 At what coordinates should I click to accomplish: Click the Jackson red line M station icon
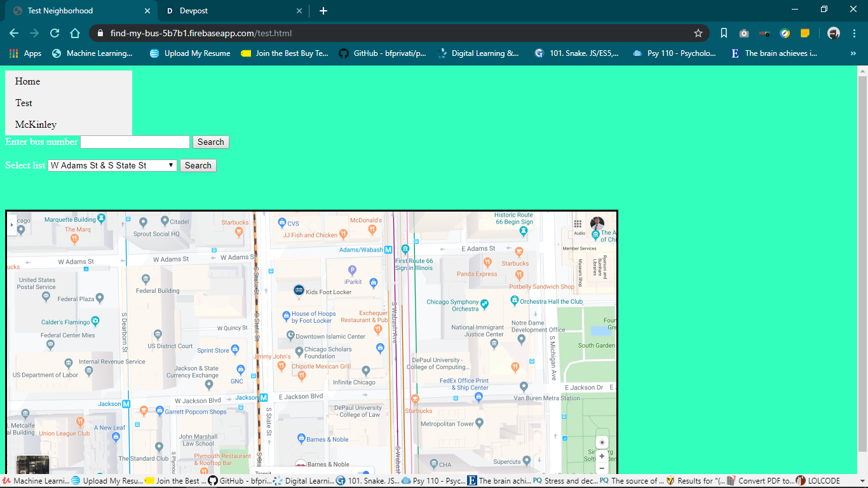tap(263, 398)
